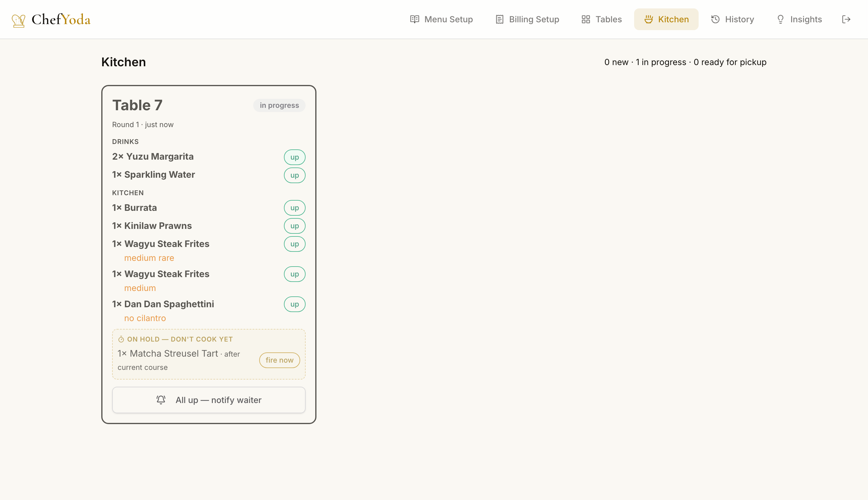Click the Kitchen page heading

click(x=124, y=62)
